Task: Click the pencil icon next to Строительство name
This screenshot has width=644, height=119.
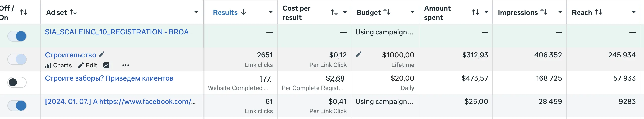Action: click(x=101, y=54)
